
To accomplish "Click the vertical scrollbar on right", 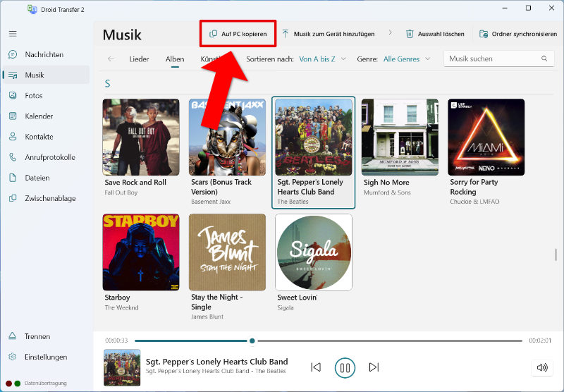I will (556, 255).
